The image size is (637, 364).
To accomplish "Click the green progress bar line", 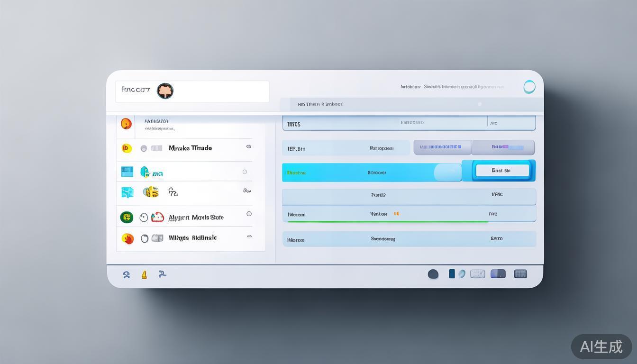I will coord(388,221).
